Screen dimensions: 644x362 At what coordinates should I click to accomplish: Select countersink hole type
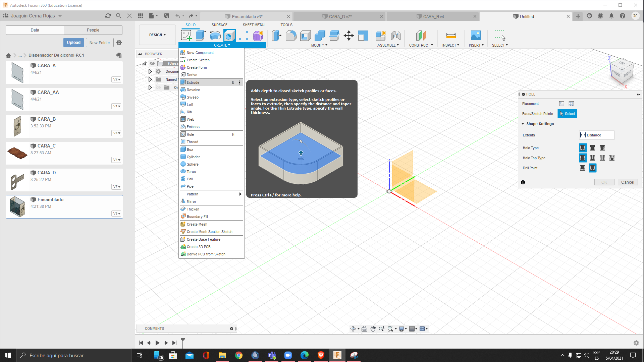[602, 148]
